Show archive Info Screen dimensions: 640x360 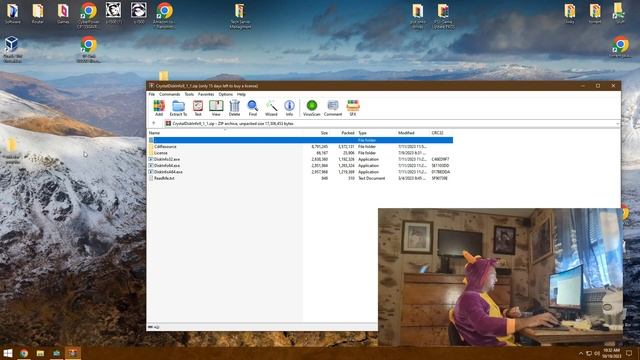289,108
